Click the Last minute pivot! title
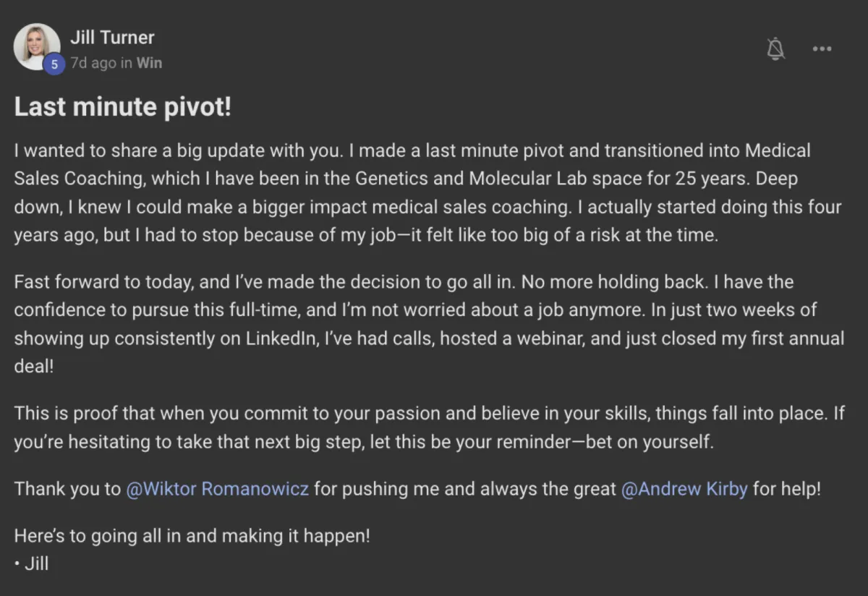This screenshot has width=868, height=596. (123, 108)
